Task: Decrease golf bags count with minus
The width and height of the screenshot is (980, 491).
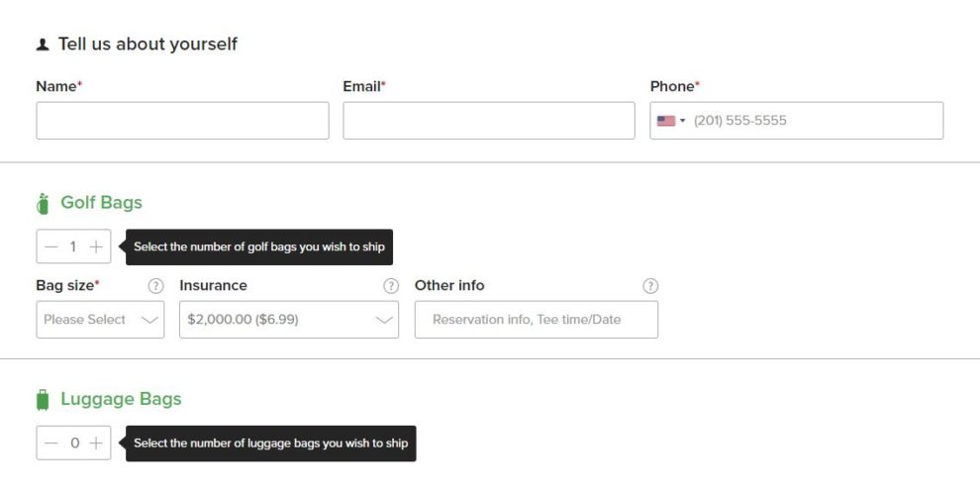Action: [x=51, y=246]
